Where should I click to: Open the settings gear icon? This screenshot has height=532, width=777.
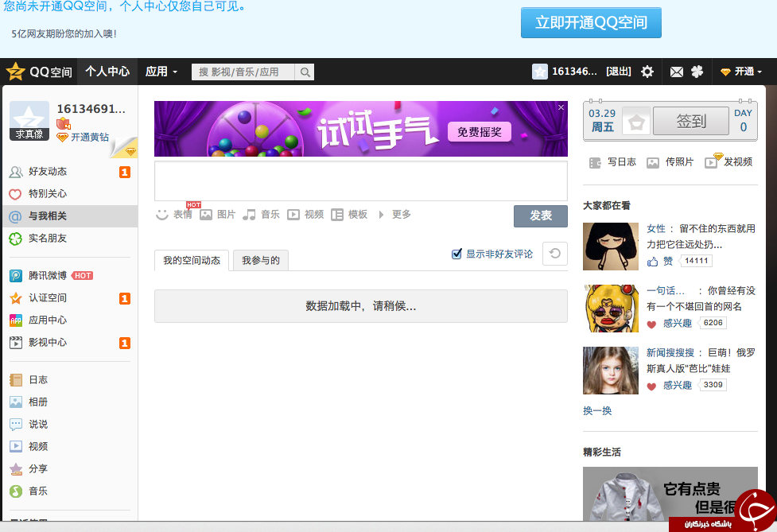coord(647,72)
